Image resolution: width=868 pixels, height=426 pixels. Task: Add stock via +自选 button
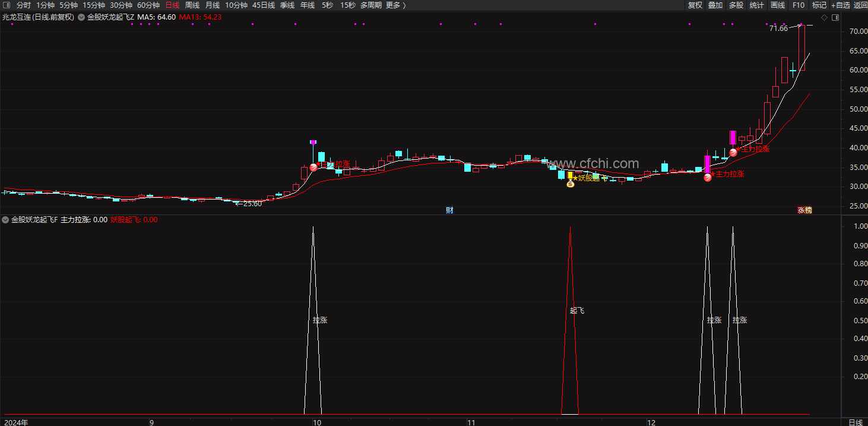point(841,5)
